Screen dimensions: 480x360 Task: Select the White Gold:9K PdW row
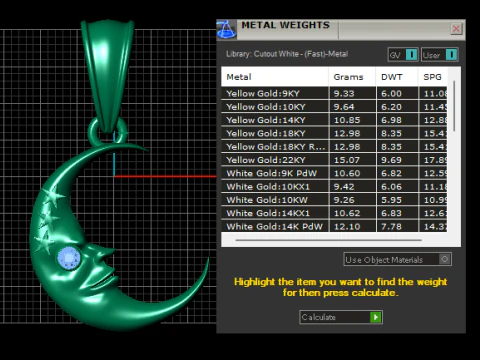coord(334,173)
